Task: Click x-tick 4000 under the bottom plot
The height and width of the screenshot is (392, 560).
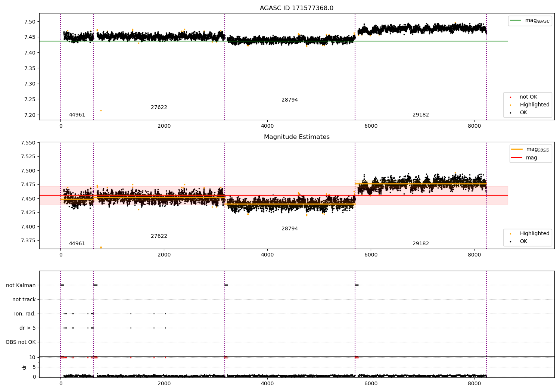Action: [267, 384]
